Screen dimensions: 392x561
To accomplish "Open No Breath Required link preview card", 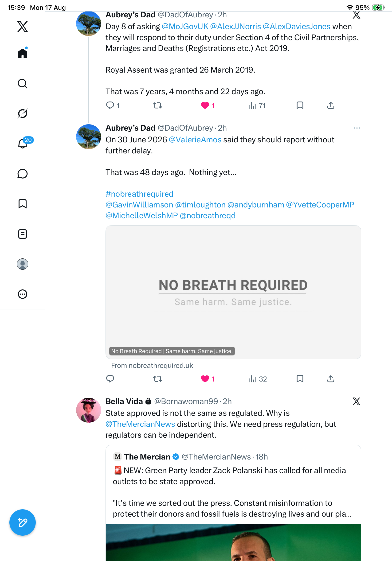I will 233,292.
